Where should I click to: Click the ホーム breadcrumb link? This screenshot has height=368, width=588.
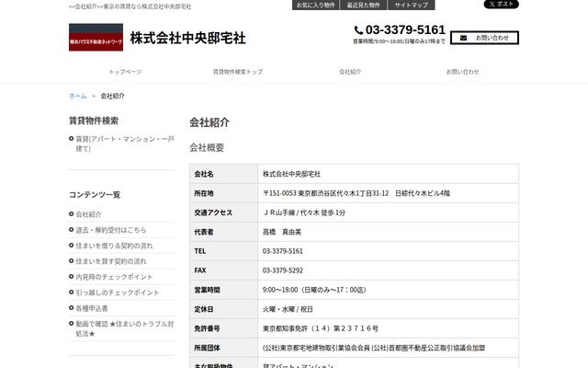pyautogui.click(x=77, y=96)
